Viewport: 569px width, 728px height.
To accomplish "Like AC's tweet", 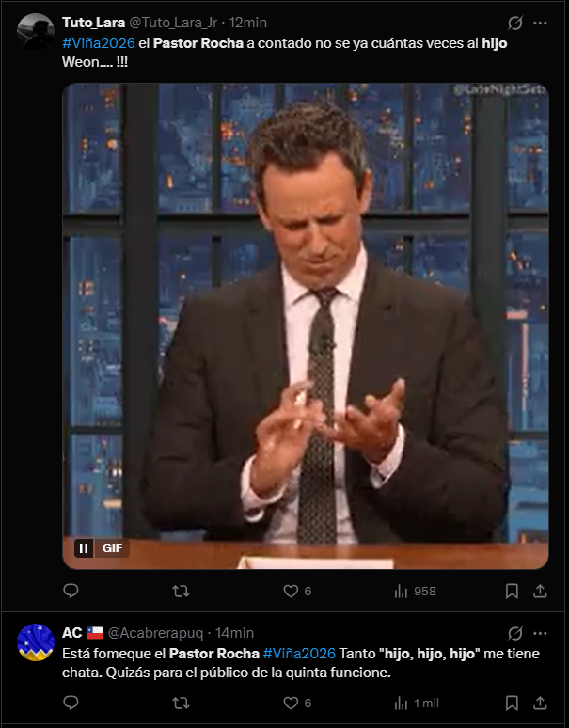I will point(297,703).
